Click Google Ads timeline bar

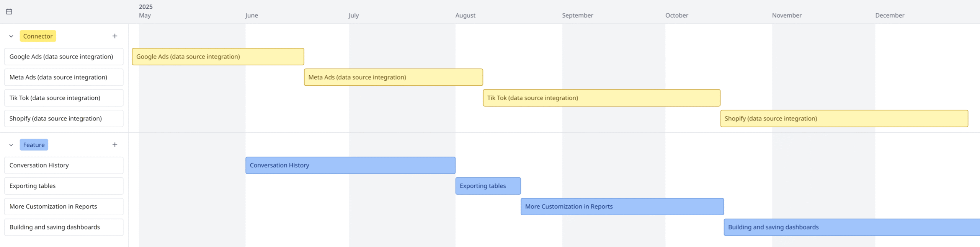[x=218, y=57]
